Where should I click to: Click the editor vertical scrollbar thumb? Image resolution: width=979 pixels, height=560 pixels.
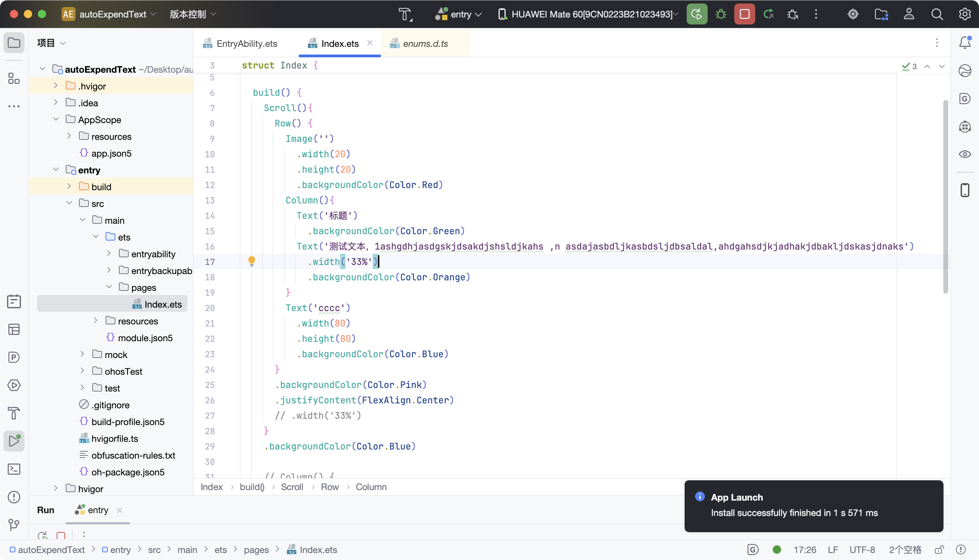pyautogui.click(x=945, y=196)
